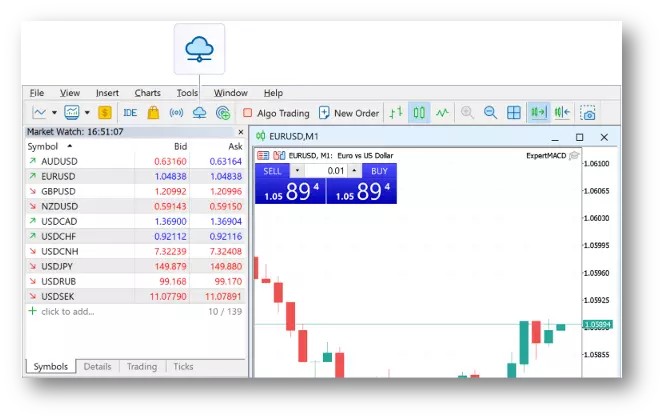Screen dimensions: 664x420
Task: Close the Market Watch panel
Action: 241,132
